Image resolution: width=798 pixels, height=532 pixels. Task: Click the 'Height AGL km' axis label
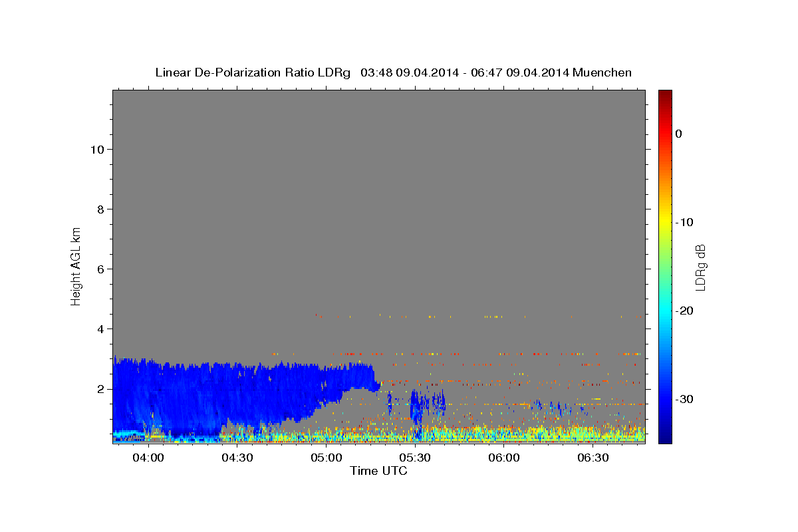(76, 266)
